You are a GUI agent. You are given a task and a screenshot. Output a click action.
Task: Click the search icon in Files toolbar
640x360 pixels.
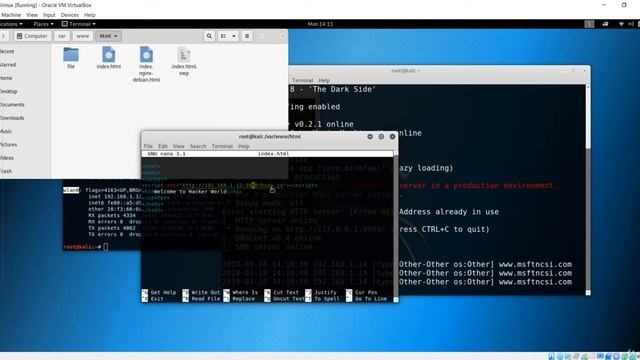pos(209,36)
